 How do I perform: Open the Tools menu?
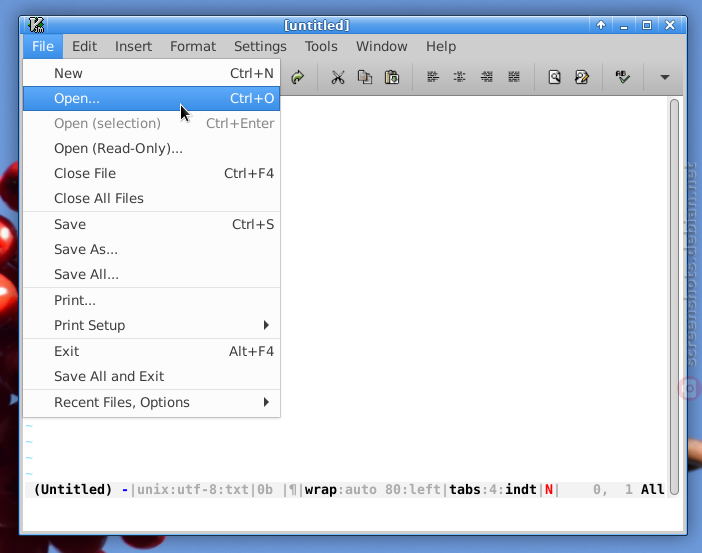coord(321,46)
